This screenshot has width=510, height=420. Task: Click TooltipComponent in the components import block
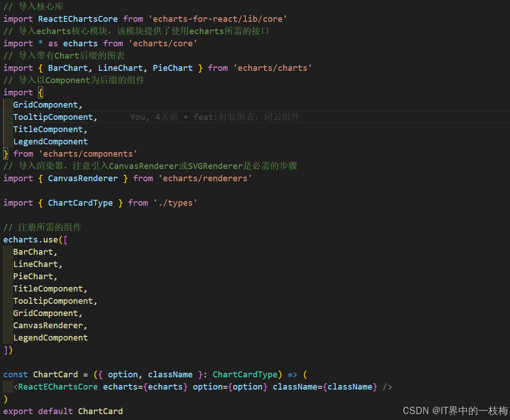pos(53,117)
